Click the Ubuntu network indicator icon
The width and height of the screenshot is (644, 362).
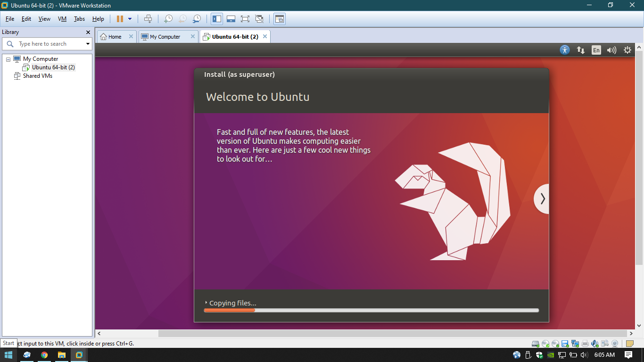click(x=581, y=50)
